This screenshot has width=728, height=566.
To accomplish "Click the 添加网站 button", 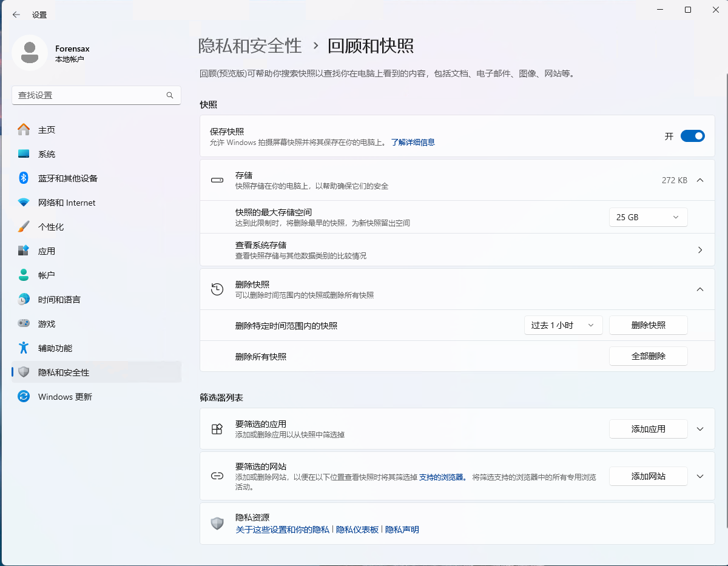I will [648, 476].
